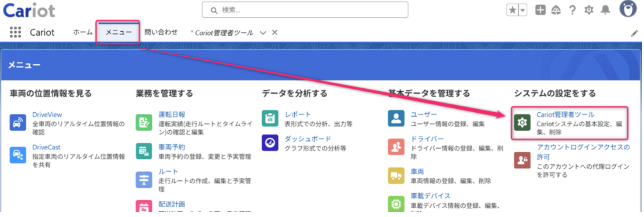The image size is (644, 217).
Task: Click the 車両の位置情報を見る heading
Action: click(x=51, y=93)
